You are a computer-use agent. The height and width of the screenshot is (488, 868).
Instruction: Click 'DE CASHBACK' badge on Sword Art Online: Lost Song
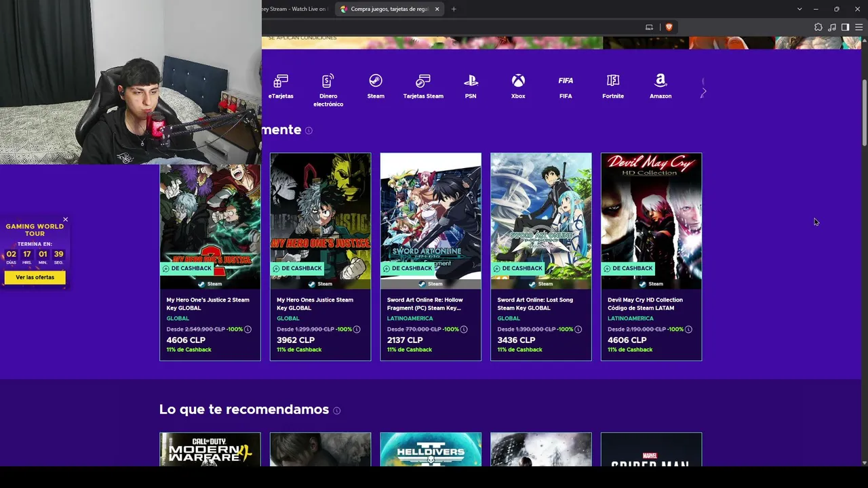tap(517, 268)
